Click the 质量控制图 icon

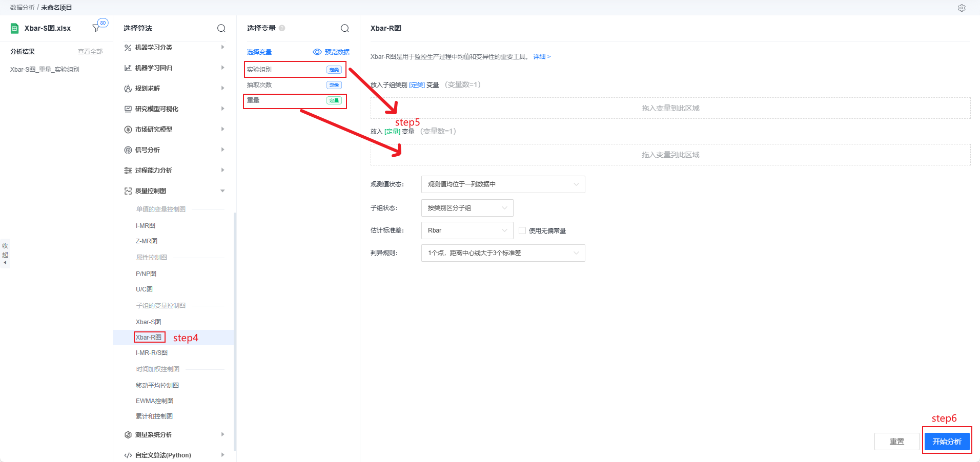tap(128, 191)
